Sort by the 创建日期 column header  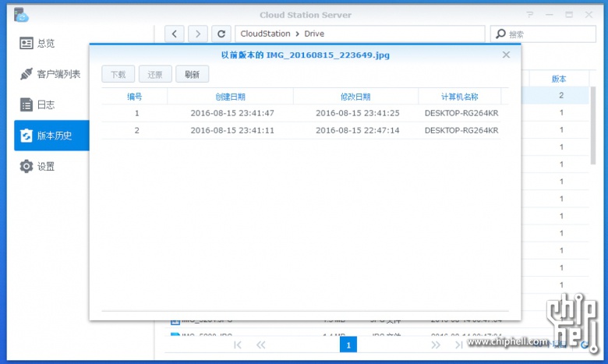pos(230,97)
